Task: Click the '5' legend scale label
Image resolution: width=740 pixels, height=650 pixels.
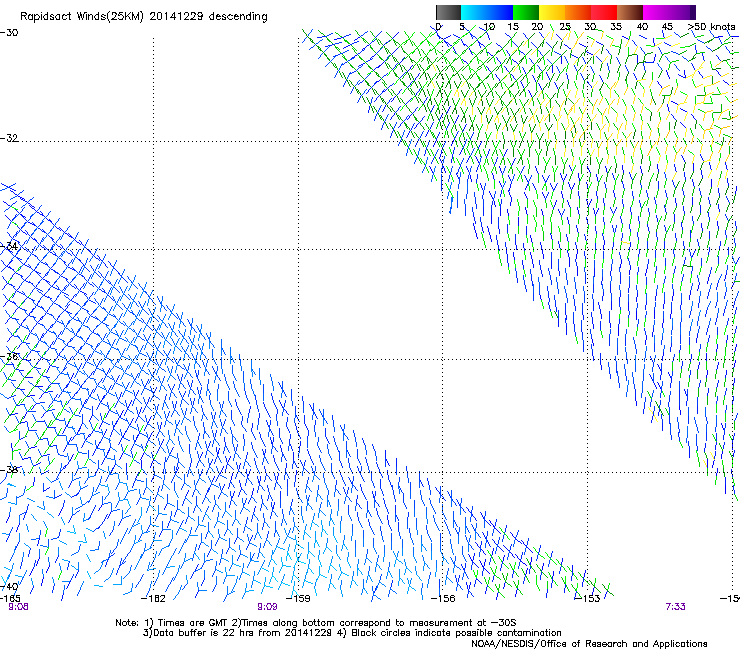Action: coord(462,27)
